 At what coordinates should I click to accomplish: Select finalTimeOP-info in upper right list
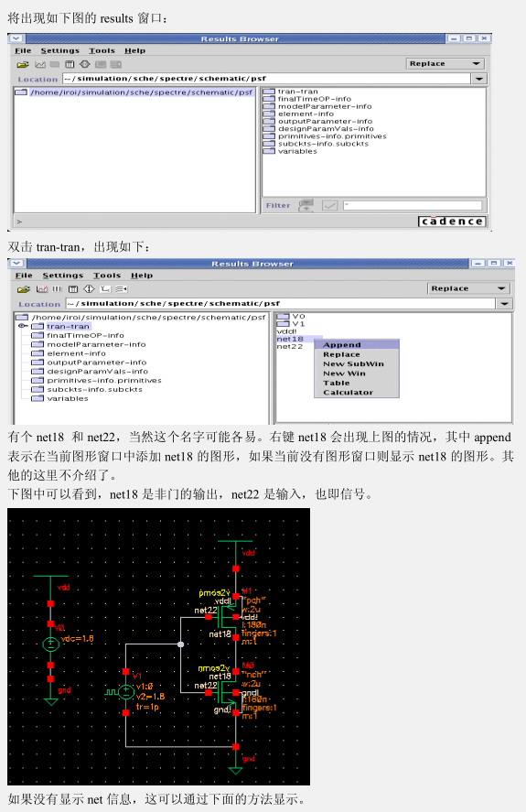coord(315,99)
